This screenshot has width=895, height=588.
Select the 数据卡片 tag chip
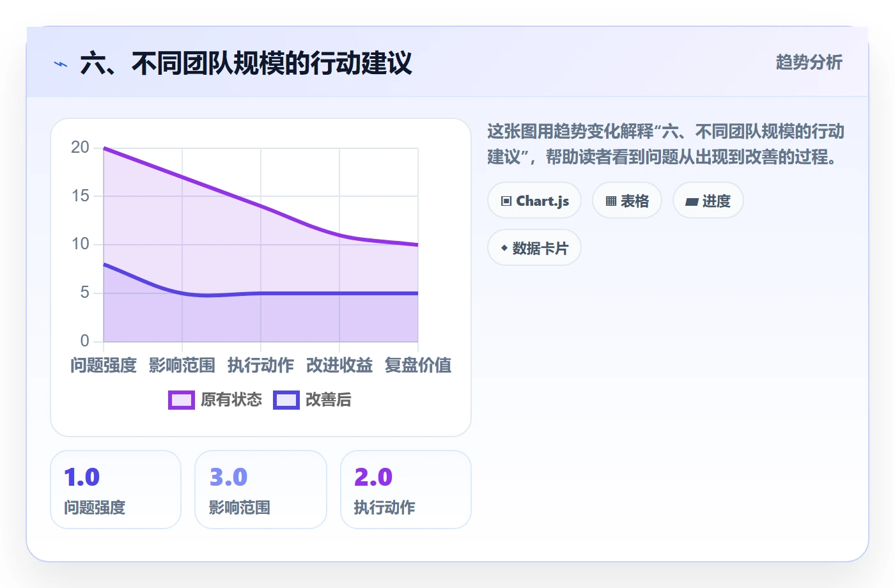point(534,248)
